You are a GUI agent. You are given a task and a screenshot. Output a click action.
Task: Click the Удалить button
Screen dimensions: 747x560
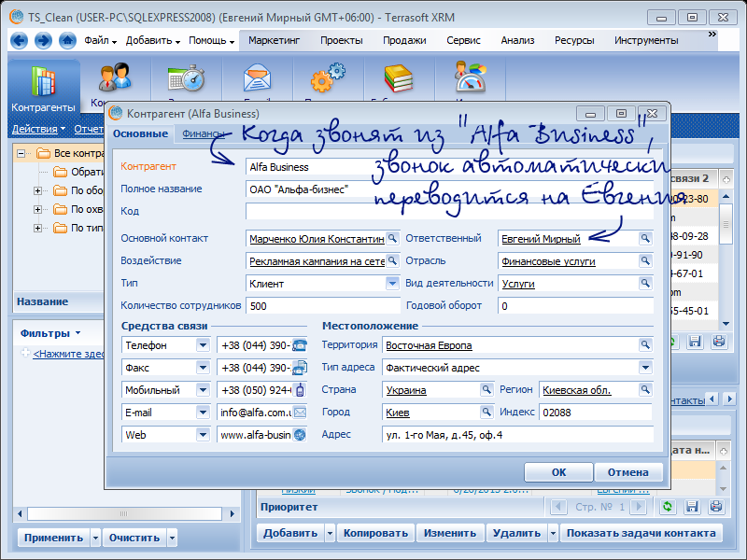point(516,533)
